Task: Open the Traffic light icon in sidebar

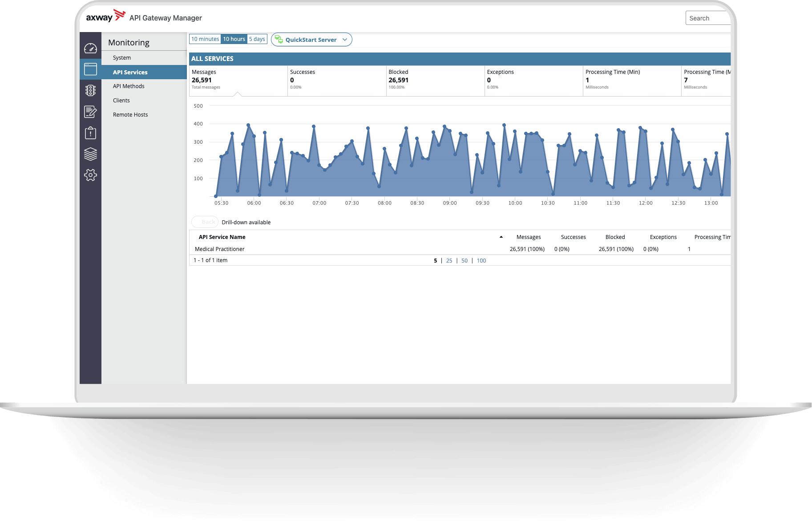Action: click(90, 90)
